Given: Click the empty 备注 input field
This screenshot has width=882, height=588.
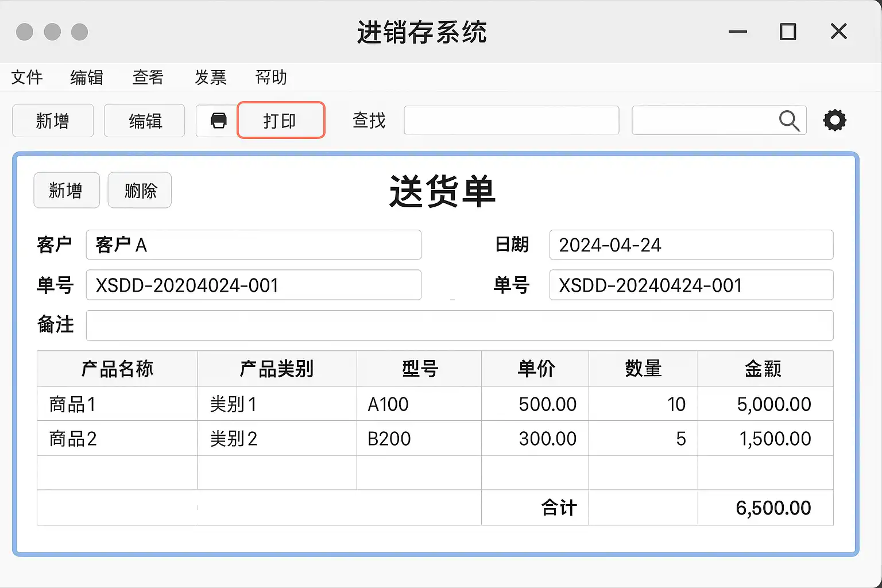Looking at the screenshot, I should (459, 325).
